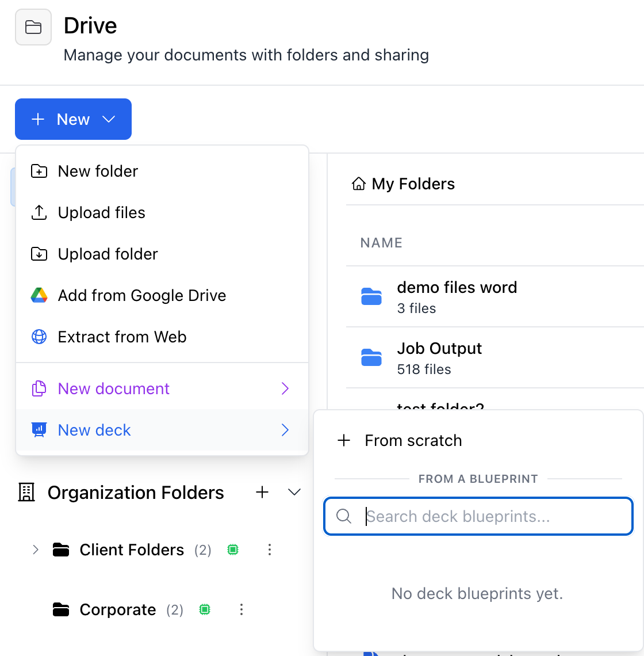
Task: Click the purple New document icon
Action: 39,388
